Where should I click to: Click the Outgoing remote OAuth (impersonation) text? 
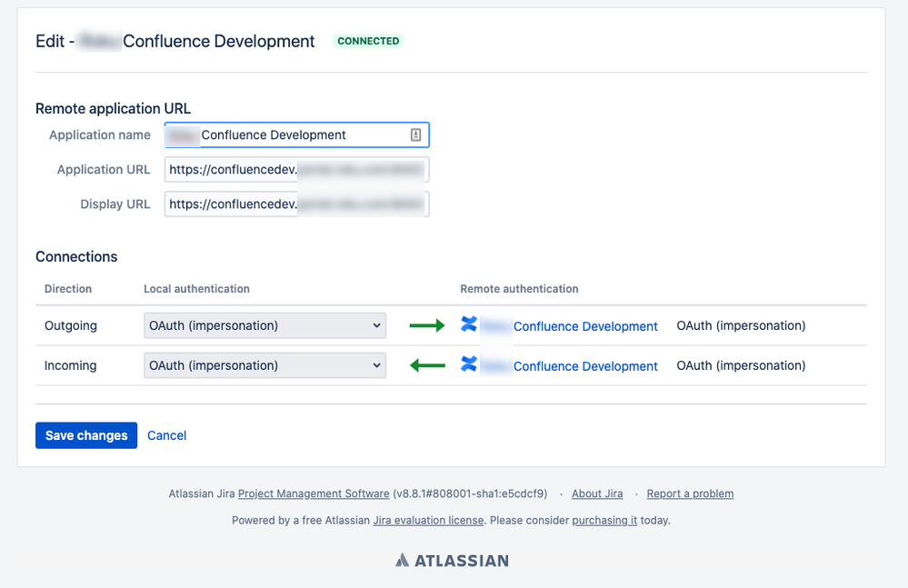point(742,326)
